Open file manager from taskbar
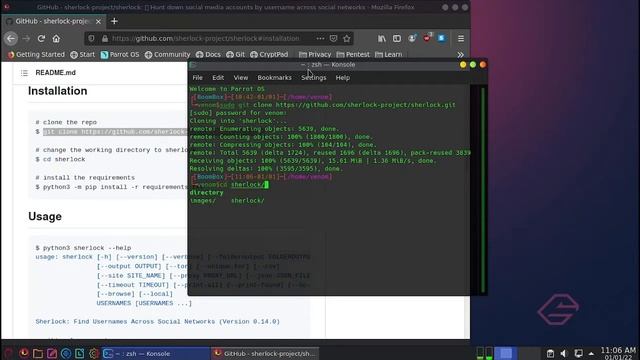The height and width of the screenshot is (360, 640). click(x=38, y=353)
